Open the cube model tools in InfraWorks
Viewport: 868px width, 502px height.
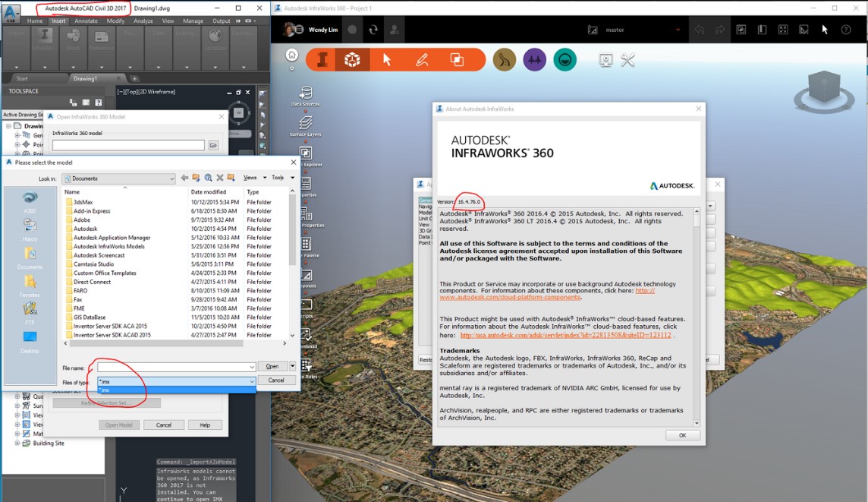[352, 60]
